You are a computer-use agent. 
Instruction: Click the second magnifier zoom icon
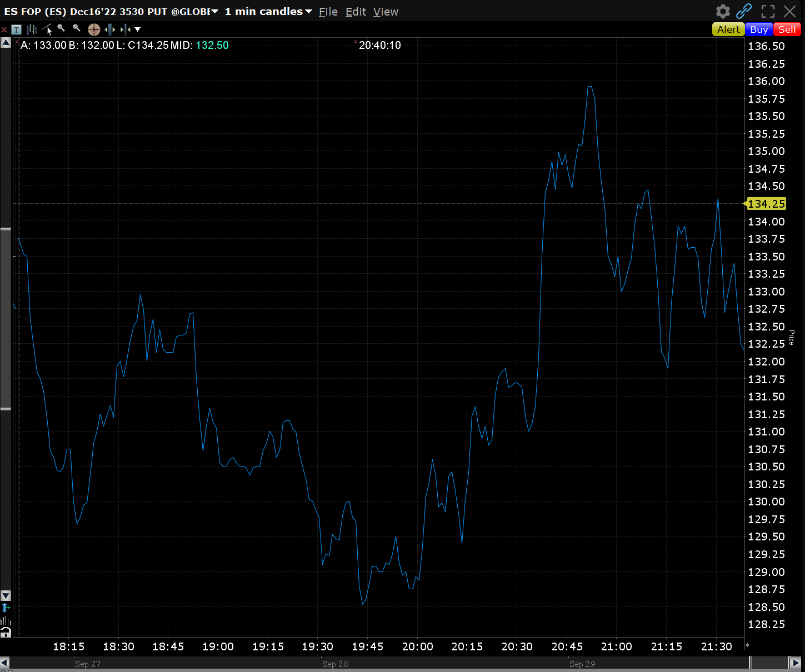[x=77, y=29]
